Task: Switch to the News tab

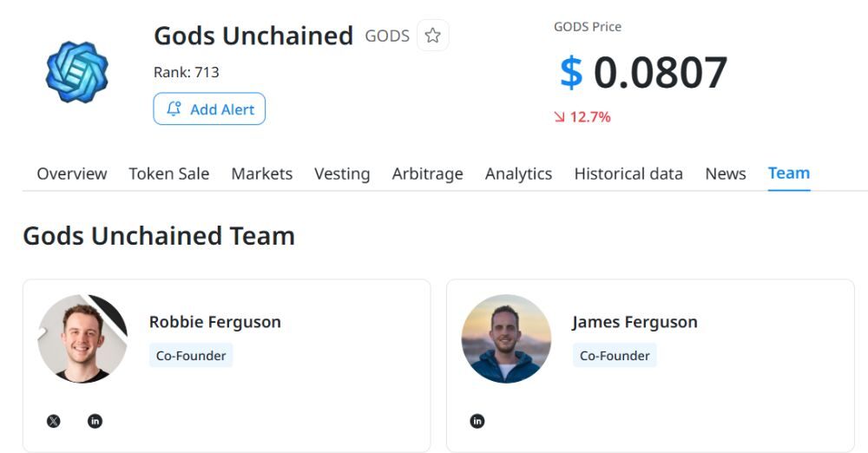Action: click(726, 174)
